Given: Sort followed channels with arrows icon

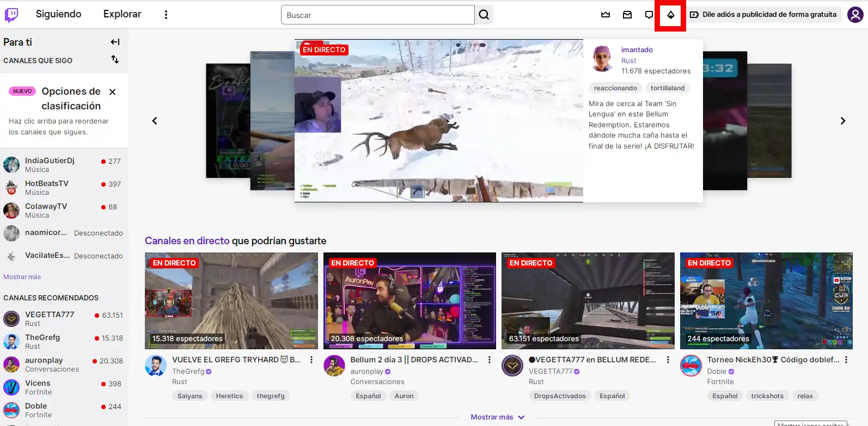Looking at the screenshot, I should (115, 59).
